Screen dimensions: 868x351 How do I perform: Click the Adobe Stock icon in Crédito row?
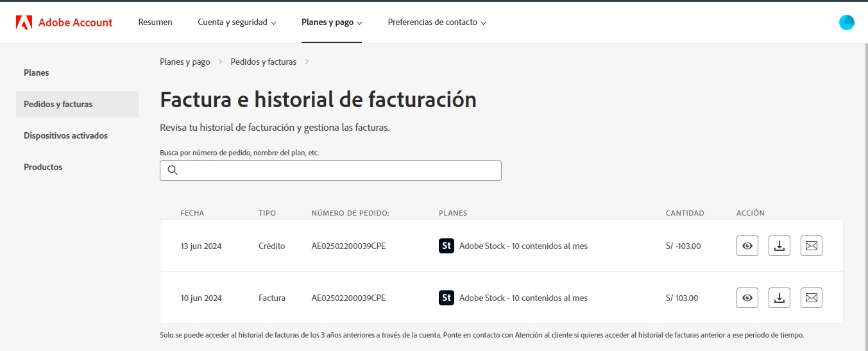pyautogui.click(x=447, y=246)
